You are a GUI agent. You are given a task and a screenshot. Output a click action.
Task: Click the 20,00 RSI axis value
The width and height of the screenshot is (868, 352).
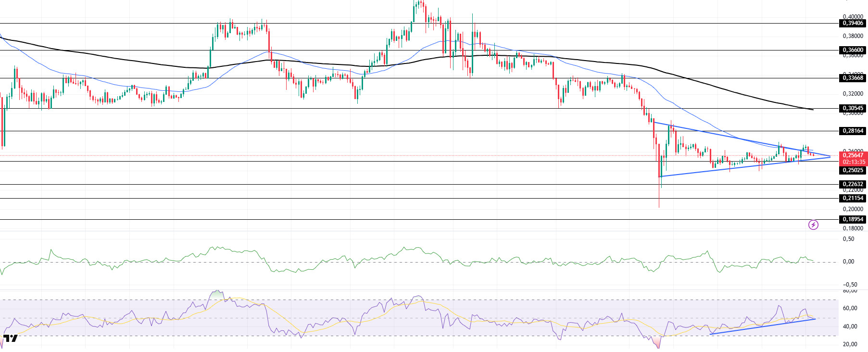tap(850, 344)
